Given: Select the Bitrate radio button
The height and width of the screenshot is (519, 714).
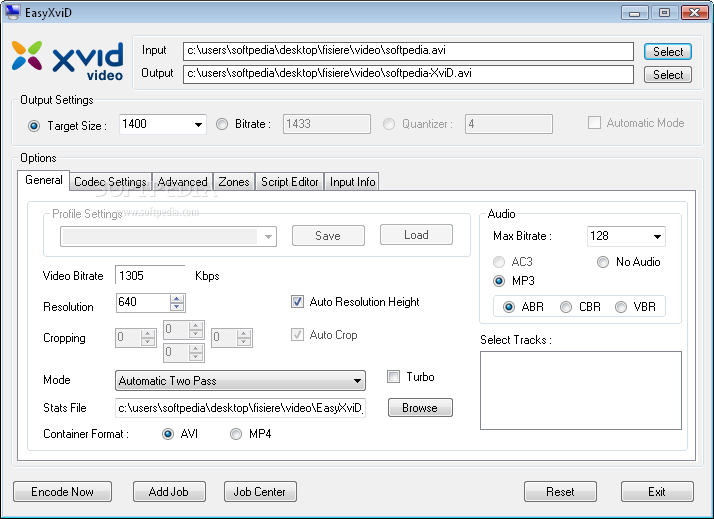Looking at the screenshot, I should [x=222, y=124].
